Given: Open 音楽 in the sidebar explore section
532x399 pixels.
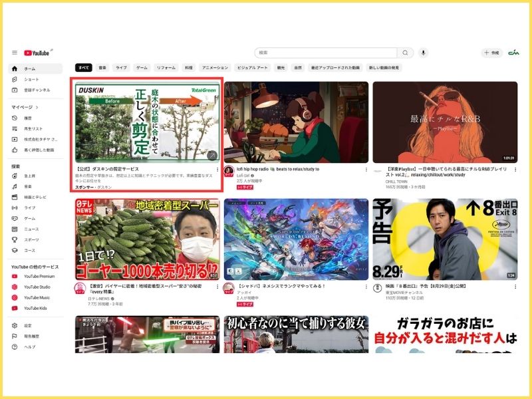Looking at the screenshot, I should (35, 186).
